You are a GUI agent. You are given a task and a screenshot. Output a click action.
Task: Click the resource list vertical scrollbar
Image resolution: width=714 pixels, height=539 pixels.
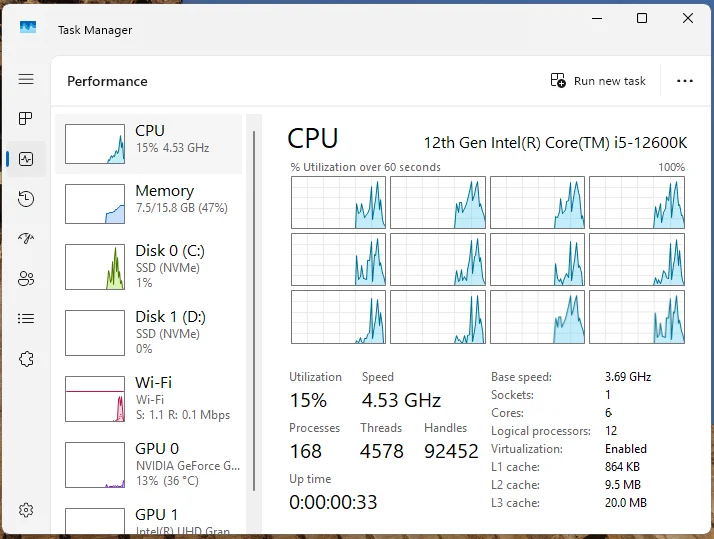(x=254, y=311)
